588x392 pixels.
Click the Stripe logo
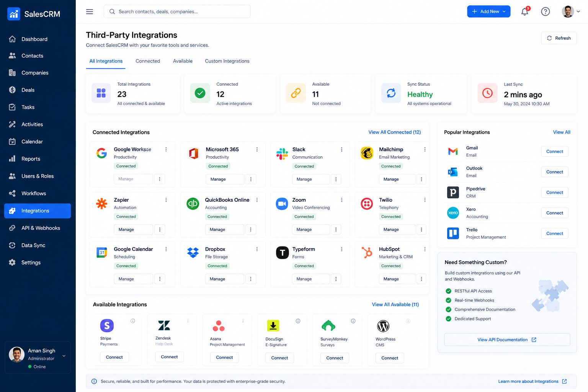(107, 325)
